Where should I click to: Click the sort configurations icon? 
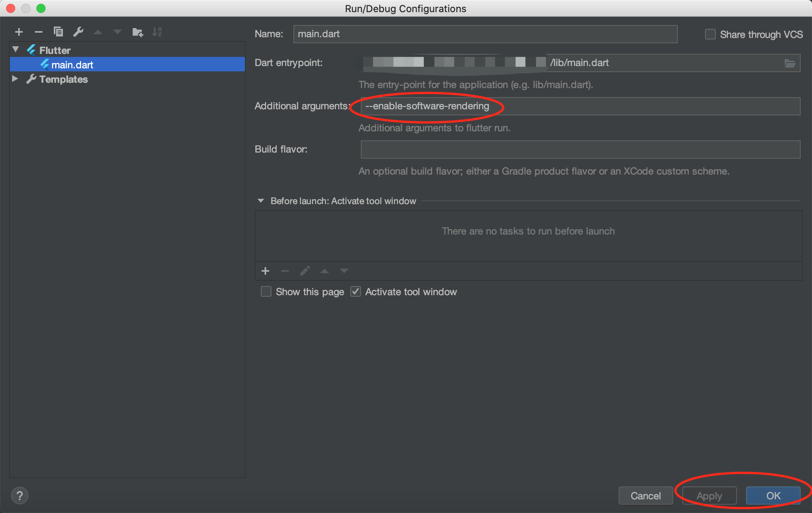click(x=160, y=31)
